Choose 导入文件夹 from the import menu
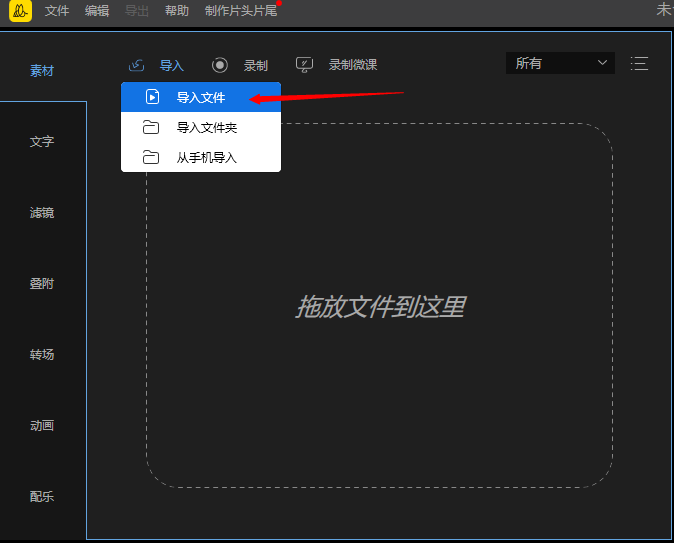Viewport: 674px width, 543px height. point(201,128)
